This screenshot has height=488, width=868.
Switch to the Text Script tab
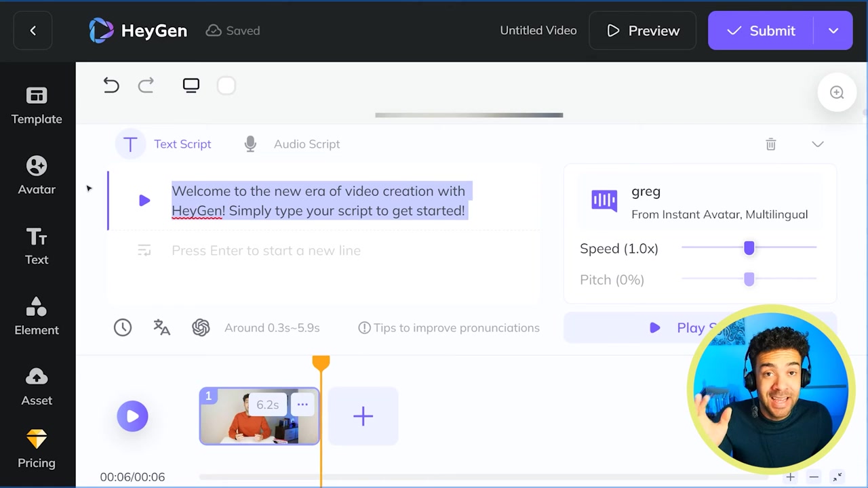click(163, 144)
